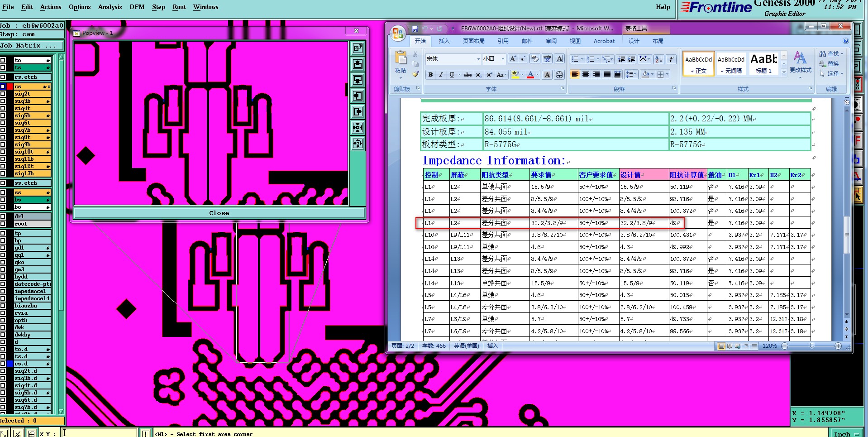
Task: Click the show paragraph marks icon
Action: pyautogui.click(x=672, y=59)
